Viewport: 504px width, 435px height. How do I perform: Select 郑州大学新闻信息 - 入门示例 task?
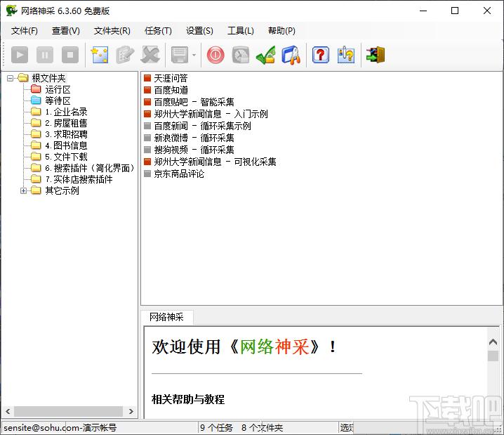(x=211, y=114)
